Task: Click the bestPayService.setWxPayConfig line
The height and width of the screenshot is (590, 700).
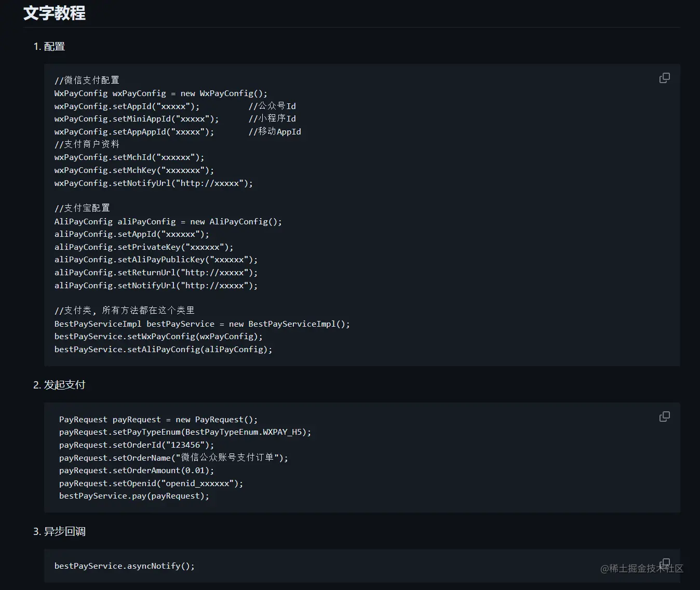Action: pos(158,337)
